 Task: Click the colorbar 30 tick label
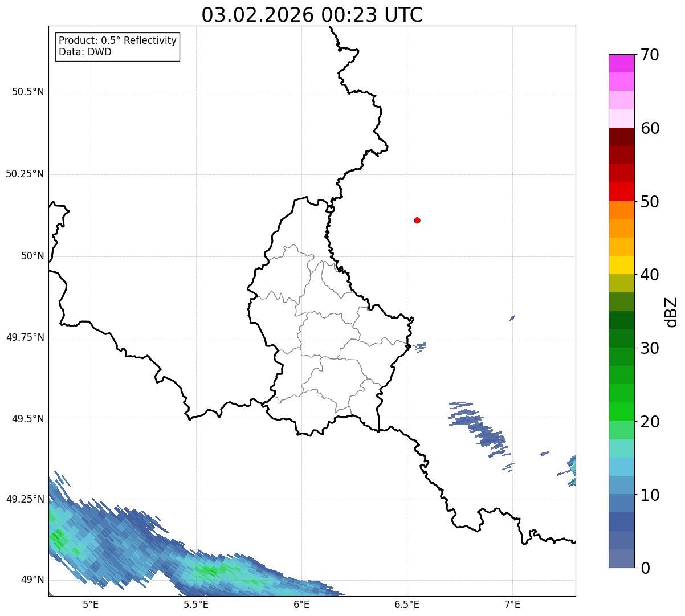(x=650, y=348)
